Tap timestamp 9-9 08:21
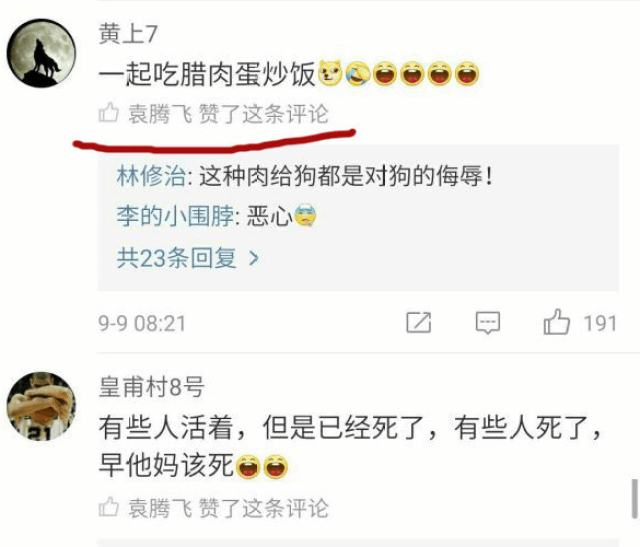The width and height of the screenshot is (640, 547). [x=142, y=324]
